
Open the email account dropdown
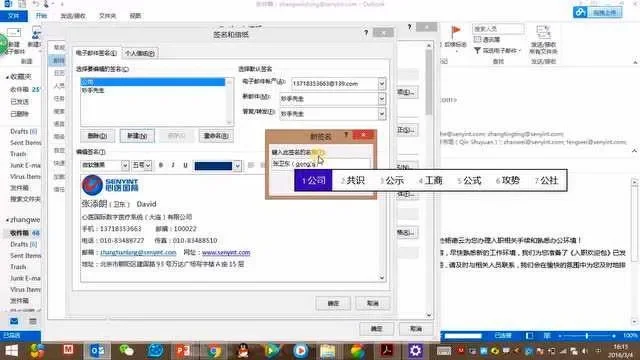coord(381,84)
